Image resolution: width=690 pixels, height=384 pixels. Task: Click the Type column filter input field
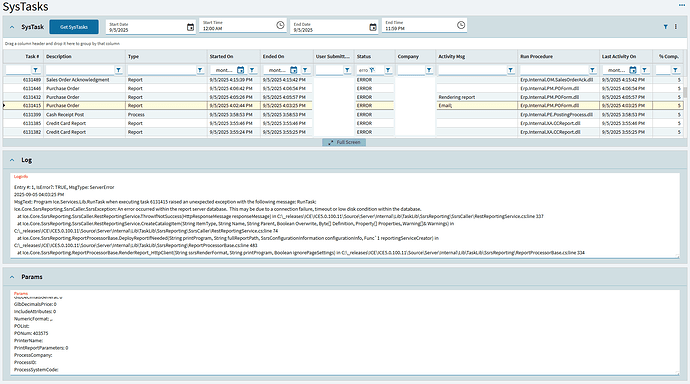161,70
